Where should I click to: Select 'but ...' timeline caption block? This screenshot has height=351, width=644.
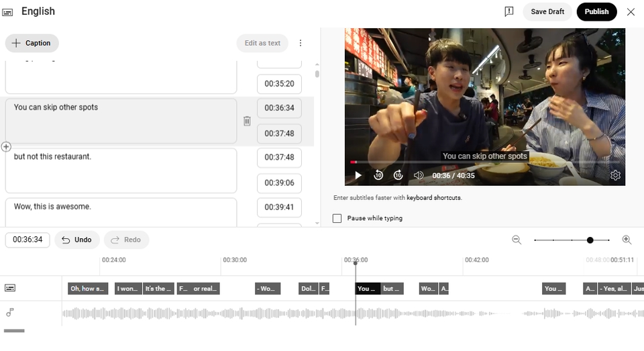392,289
